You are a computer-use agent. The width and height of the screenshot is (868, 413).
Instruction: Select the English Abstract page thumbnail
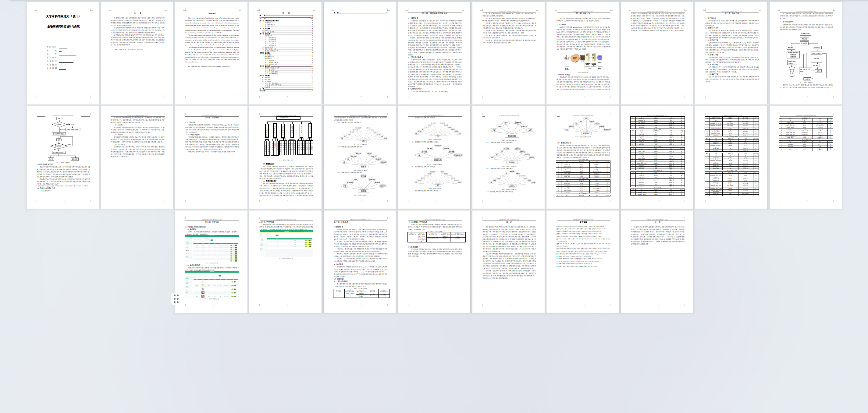point(211,53)
